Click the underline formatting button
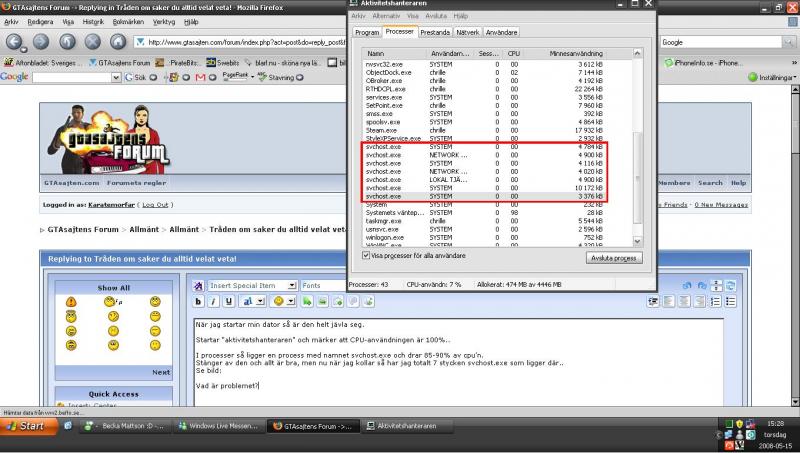The image size is (800, 453). [x=228, y=301]
